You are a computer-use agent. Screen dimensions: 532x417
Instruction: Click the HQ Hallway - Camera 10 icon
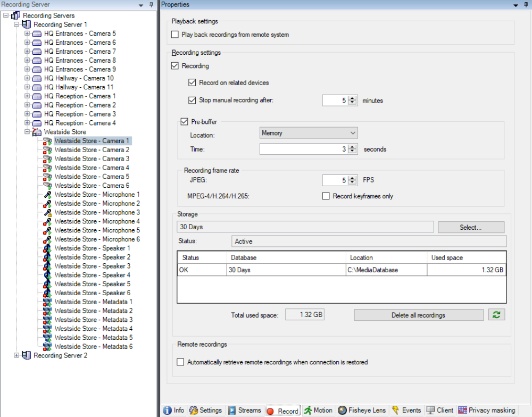coord(37,78)
